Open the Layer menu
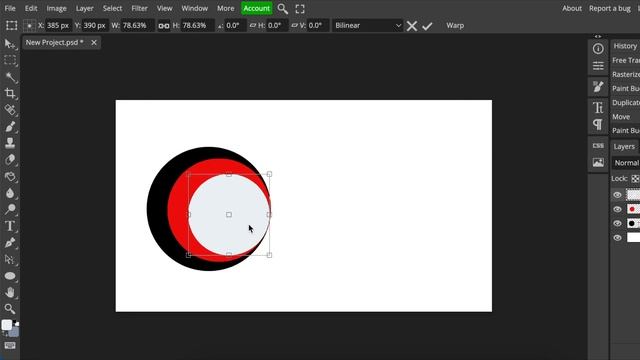 [x=84, y=8]
